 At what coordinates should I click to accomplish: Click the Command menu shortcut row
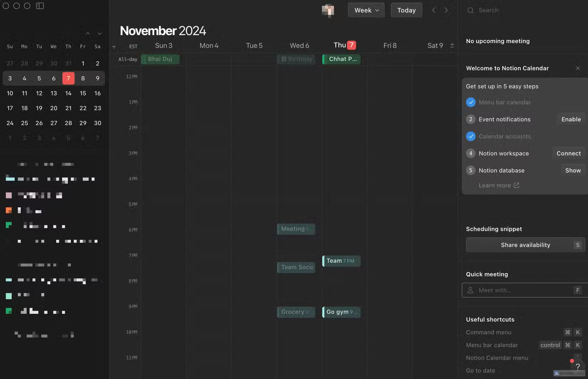(x=524, y=332)
